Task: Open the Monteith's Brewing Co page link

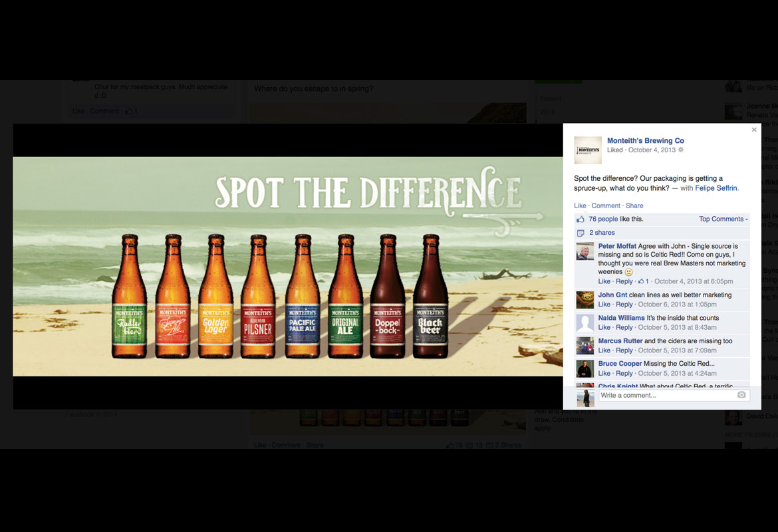Action: [x=645, y=141]
